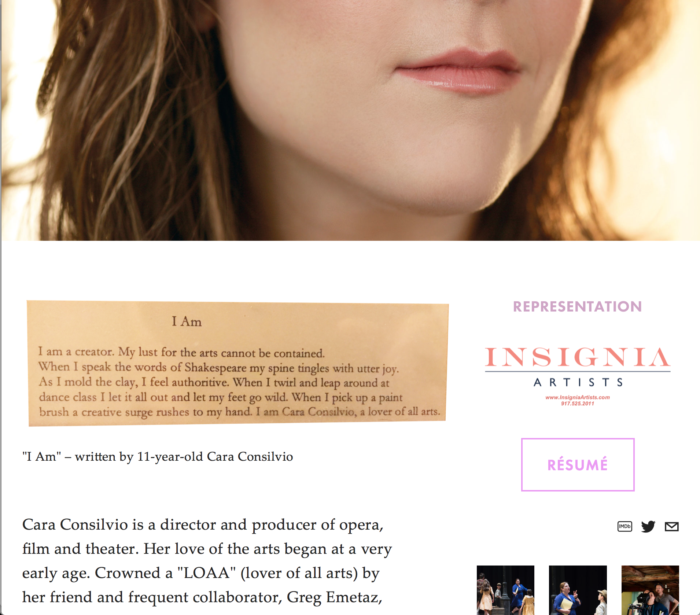Click the "I Am" poem title
Image resolution: width=700 pixels, height=615 pixels.
[187, 321]
